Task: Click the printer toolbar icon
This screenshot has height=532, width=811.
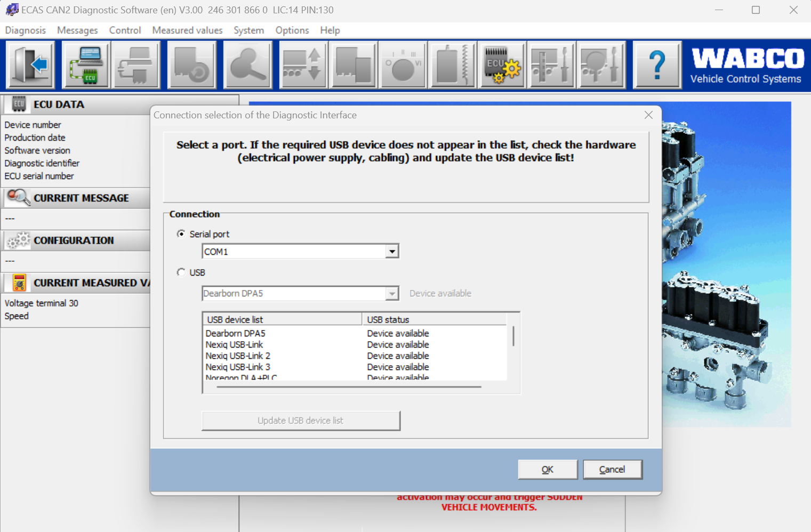Action: [x=135, y=65]
